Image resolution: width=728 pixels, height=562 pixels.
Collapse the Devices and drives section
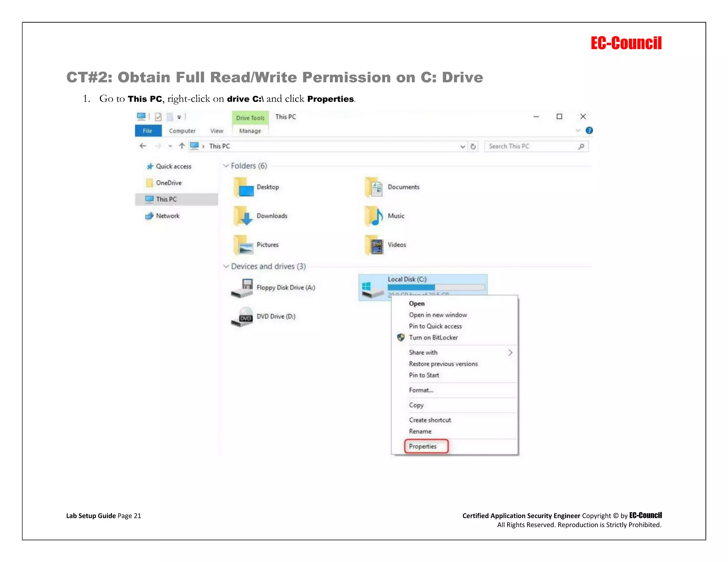pos(226,266)
